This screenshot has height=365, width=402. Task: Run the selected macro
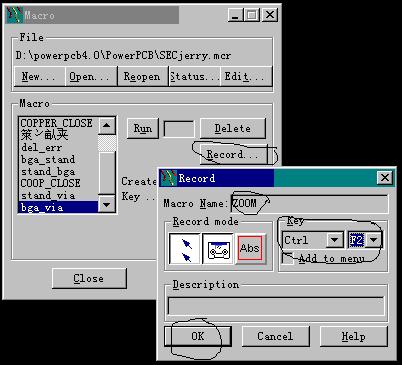(x=143, y=128)
